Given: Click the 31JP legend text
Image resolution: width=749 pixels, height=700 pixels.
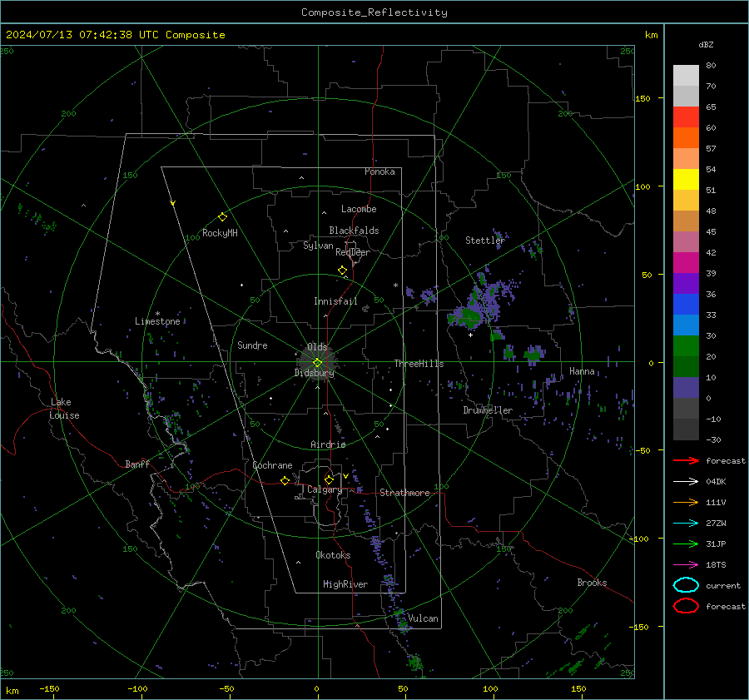Looking at the screenshot, I should pos(716,544).
